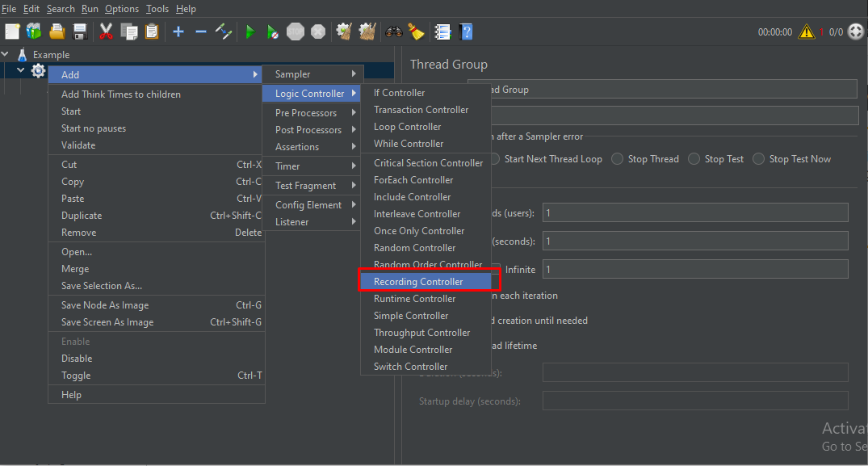Viewport: 868px width, 466px height.
Task: Open the Search menu
Action: click(x=61, y=9)
